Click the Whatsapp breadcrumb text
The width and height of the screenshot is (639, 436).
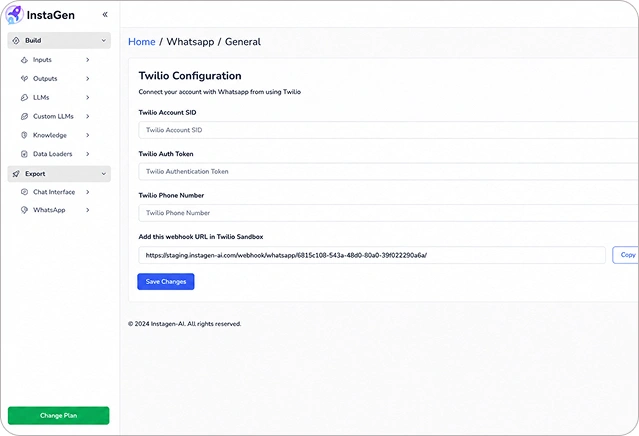tap(190, 42)
